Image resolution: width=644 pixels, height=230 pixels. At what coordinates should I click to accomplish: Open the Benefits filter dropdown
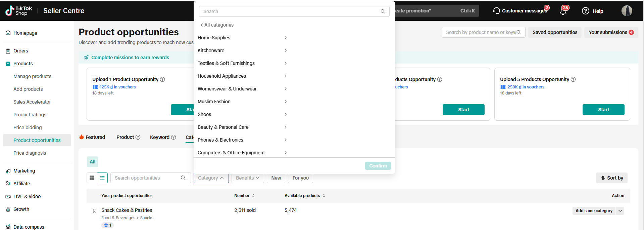coord(247,178)
